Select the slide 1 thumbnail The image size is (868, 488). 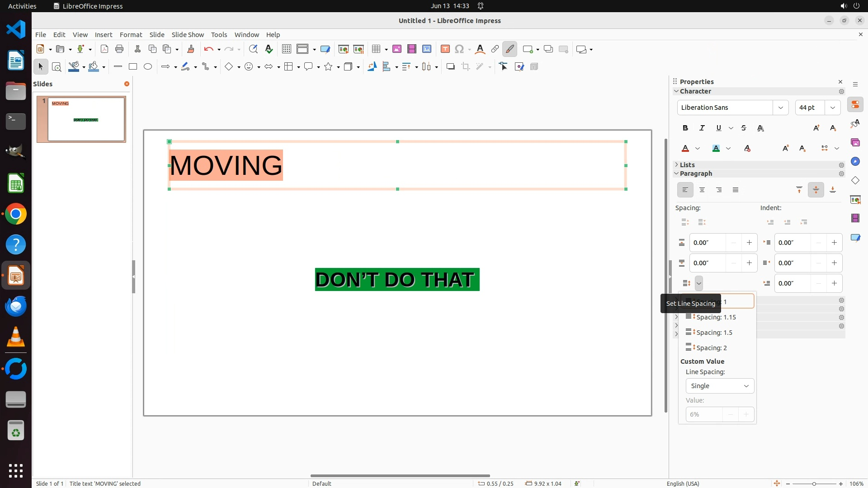(x=86, y=119)
